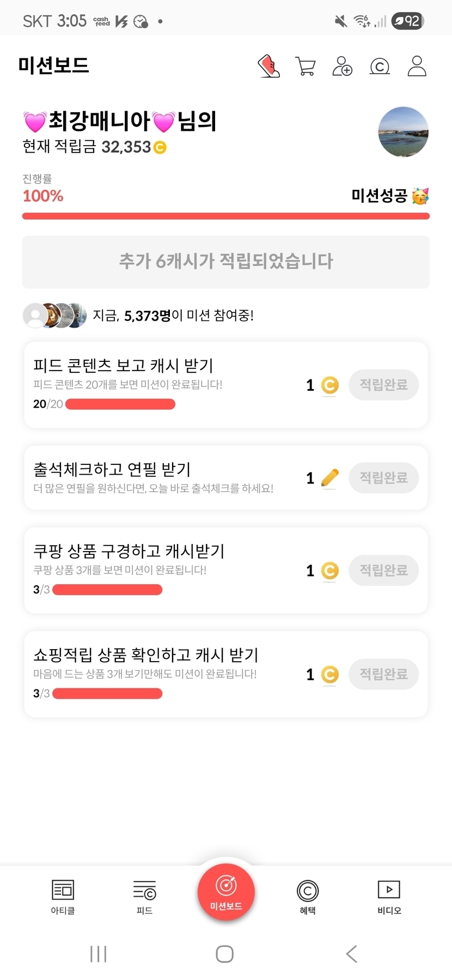Tap 적립완료 for shopping reward mission
The width and height of the screenshot is (452, 980).
(383, 674)
